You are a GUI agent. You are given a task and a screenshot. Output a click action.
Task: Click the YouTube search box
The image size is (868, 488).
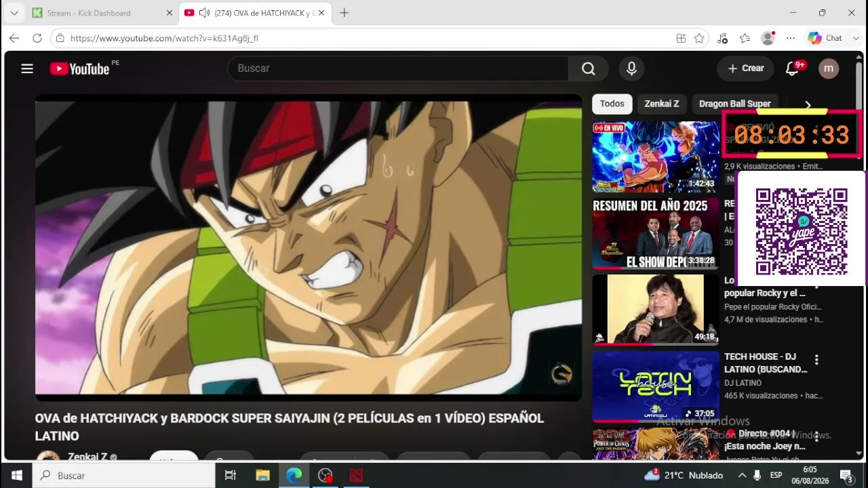(x=399, y=68)
